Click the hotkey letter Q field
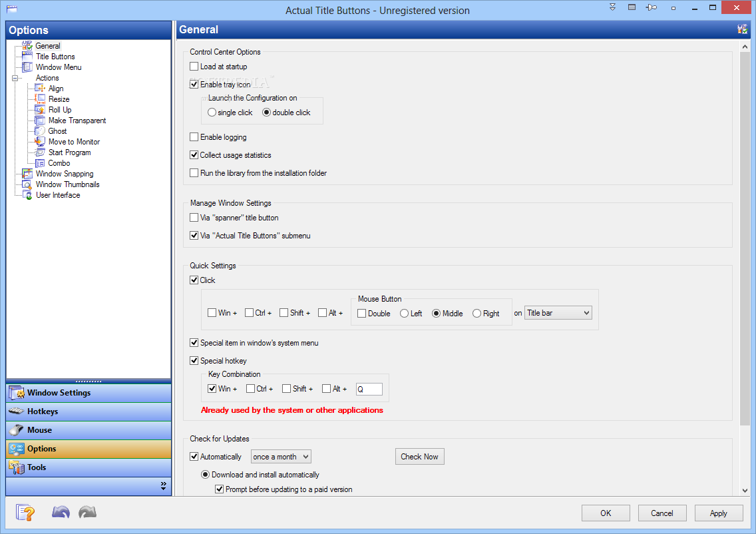 pos(369,389)
